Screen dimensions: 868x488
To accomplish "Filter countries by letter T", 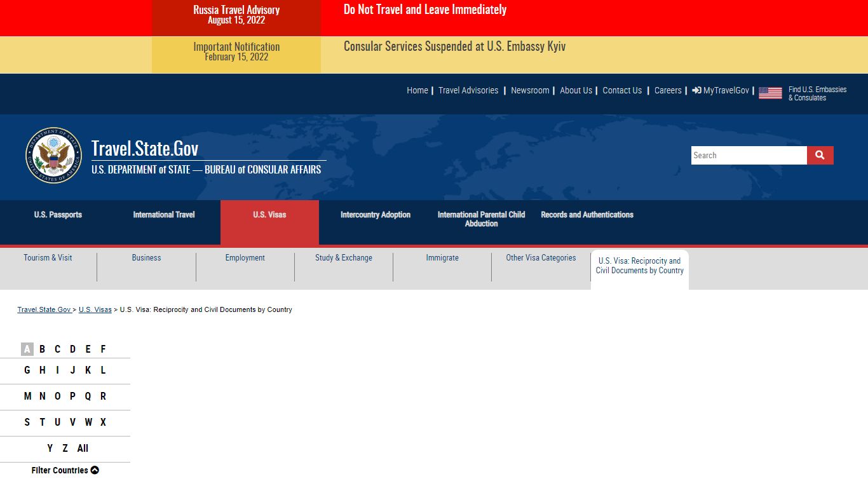I will pyautogui.click(x=42, y=422).
